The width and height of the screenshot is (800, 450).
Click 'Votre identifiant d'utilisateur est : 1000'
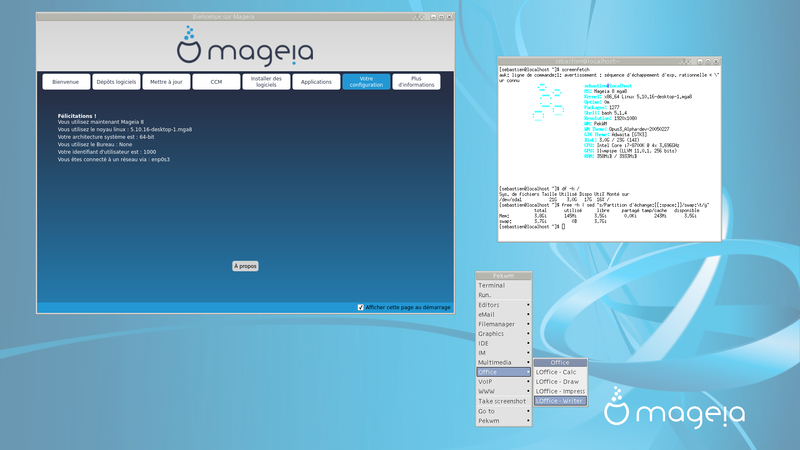pos(107,152)
